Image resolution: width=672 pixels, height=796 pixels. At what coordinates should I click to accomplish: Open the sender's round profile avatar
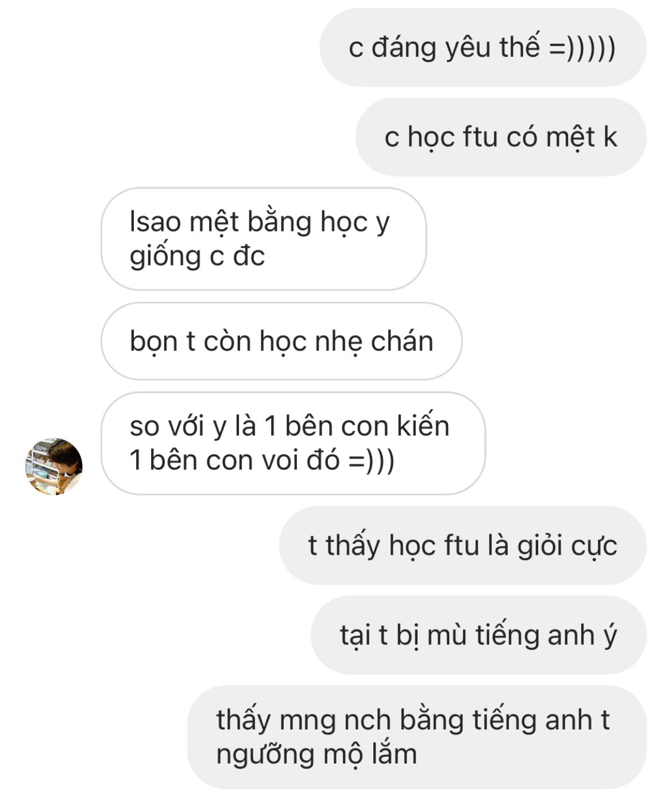point(54,466)
